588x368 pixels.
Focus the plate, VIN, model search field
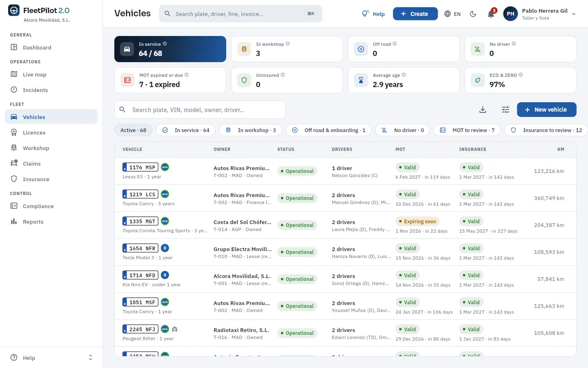coord(200,110)
